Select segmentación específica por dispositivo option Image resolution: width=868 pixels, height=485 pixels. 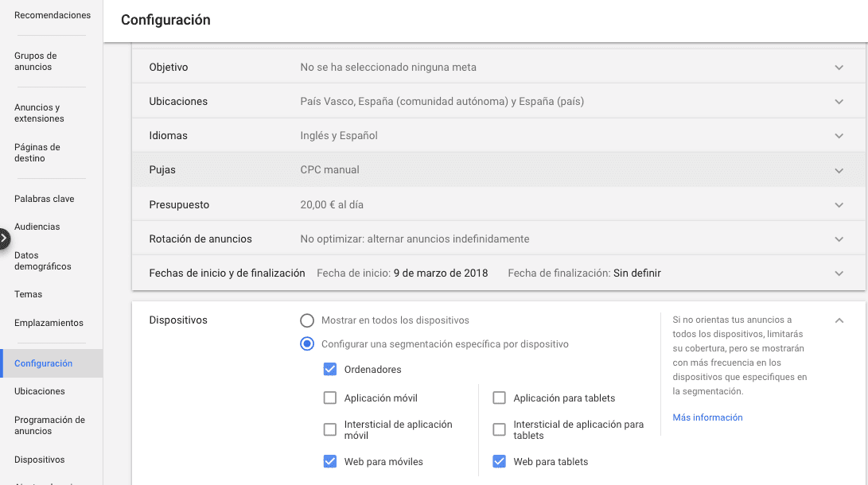(307, 344)
